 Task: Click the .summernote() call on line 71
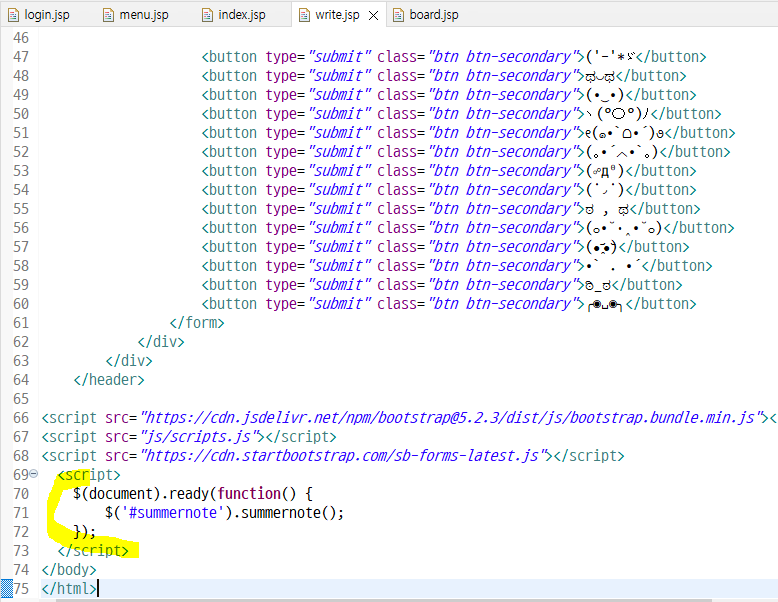click(x=288, y=513)
